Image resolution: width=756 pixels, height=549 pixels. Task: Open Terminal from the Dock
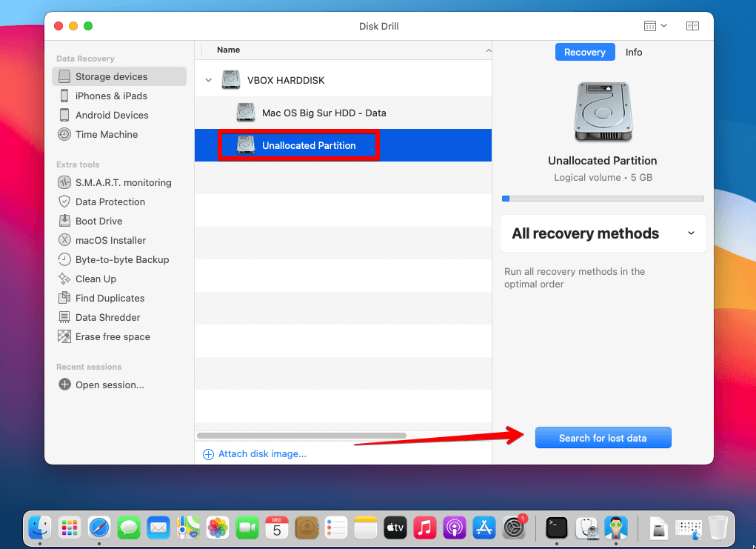point(556,528)
